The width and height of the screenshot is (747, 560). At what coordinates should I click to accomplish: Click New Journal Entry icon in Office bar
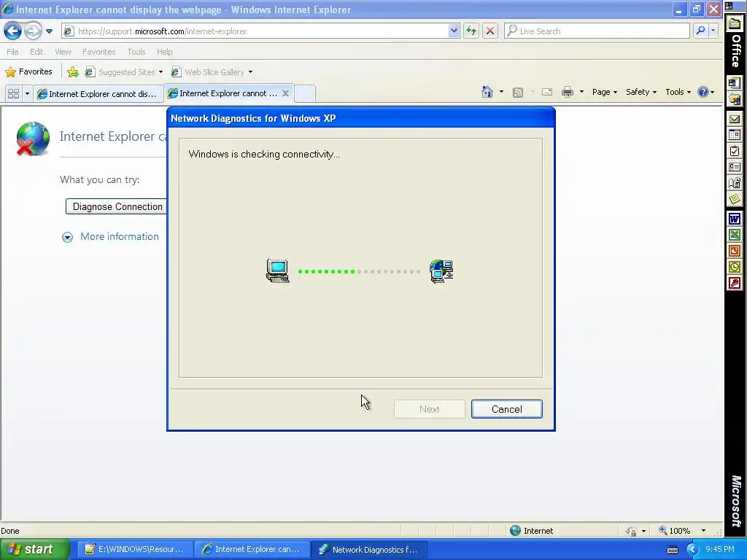pyautogui.click(x=735, y=183)
